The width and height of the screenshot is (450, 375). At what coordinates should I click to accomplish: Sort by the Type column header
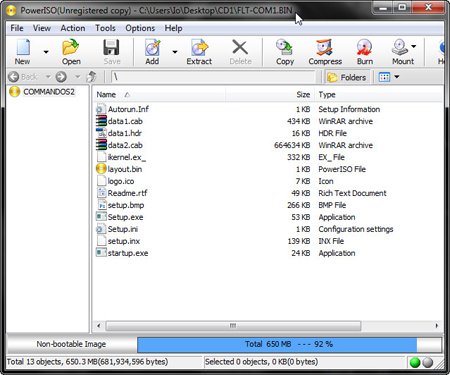pos(378,95)
